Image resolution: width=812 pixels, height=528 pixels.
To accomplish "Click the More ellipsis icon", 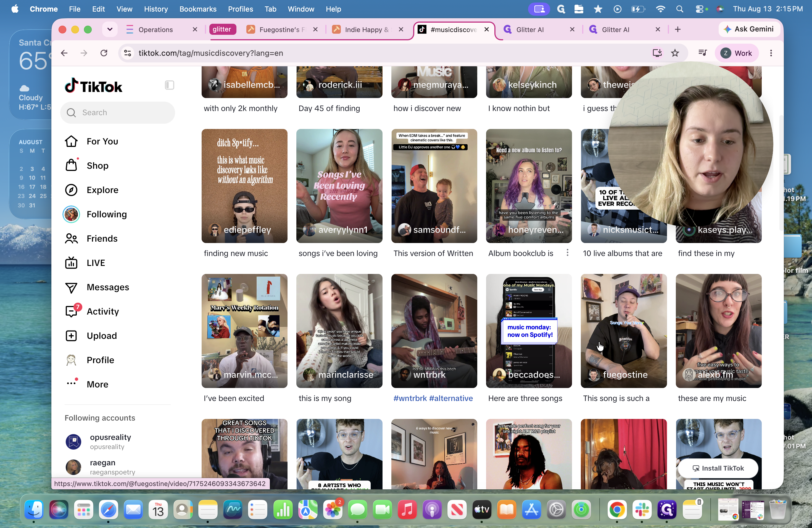I will pyautogui.click(x=71, y=383).
